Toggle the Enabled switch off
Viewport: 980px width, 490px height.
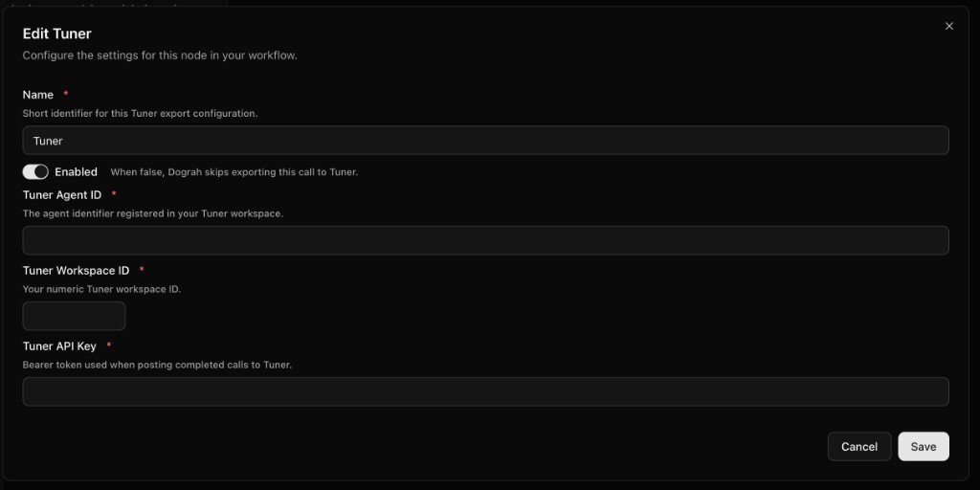(x=35, y=172)
